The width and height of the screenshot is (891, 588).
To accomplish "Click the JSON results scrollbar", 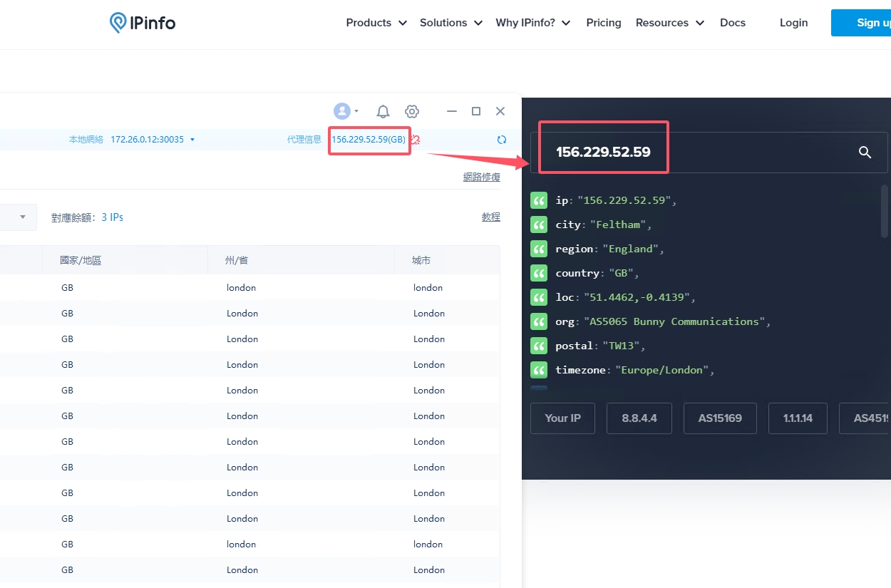I will (x=885, y=212).
